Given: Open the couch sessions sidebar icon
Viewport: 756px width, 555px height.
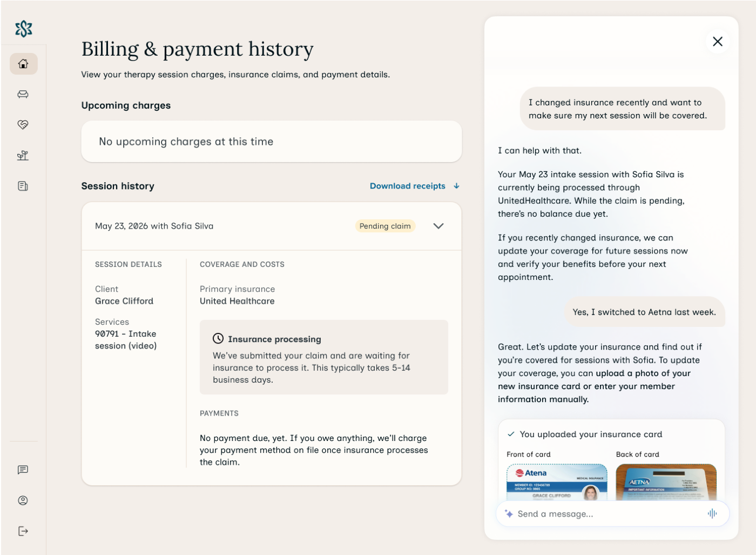Looking at the screenshot, I should (23, 94).
